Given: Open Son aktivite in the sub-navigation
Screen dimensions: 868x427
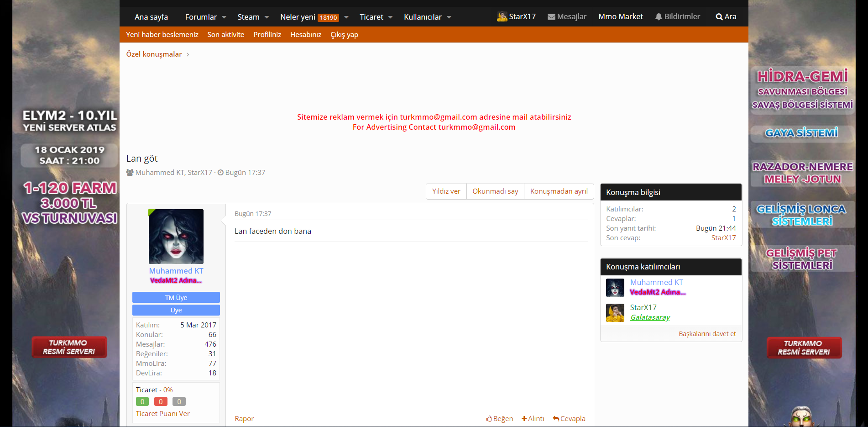Looking at the screenshot, I should click(x=225, y=35).
